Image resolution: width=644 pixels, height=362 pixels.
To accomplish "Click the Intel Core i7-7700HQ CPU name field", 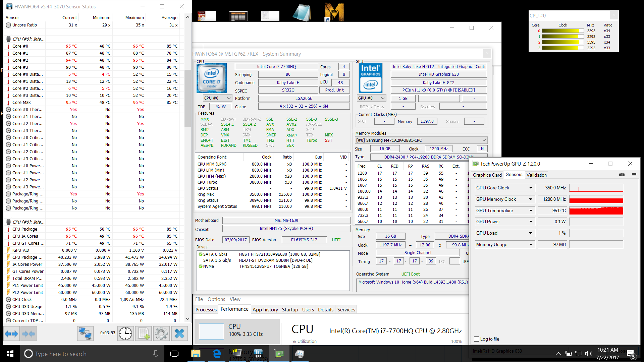I will (276, 67).
